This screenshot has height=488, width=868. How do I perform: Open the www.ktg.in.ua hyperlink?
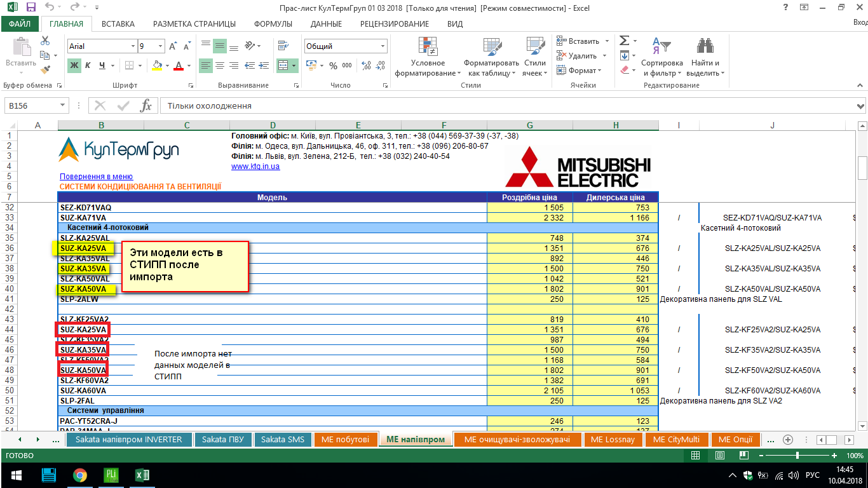[x=255, y=166]
